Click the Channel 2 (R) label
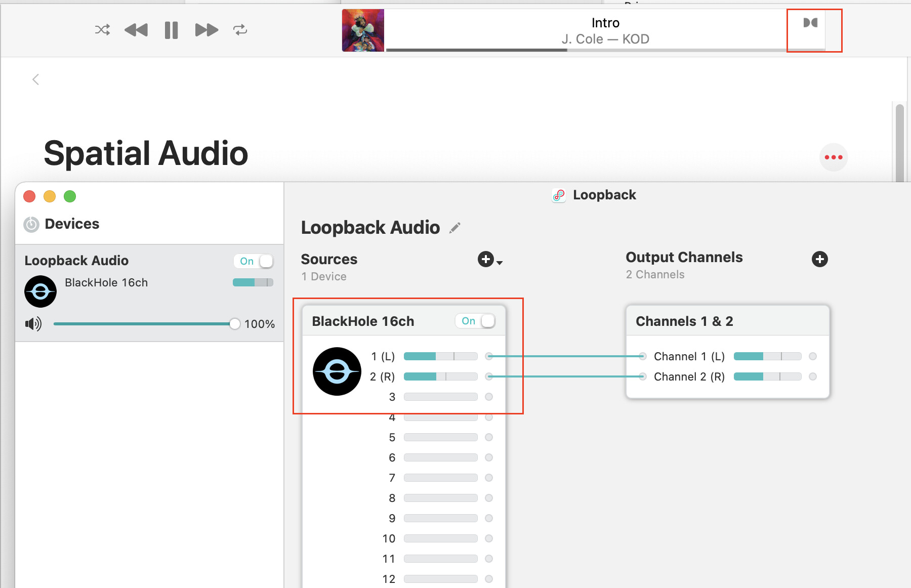Image resolution: width=911 pixels, height=588 pixels. point(689,376)
